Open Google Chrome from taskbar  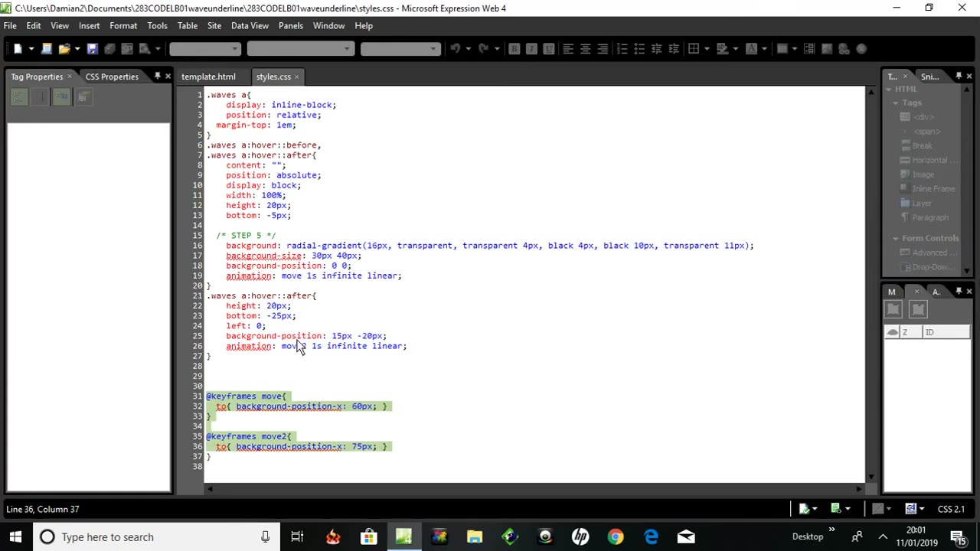point(616,537)
